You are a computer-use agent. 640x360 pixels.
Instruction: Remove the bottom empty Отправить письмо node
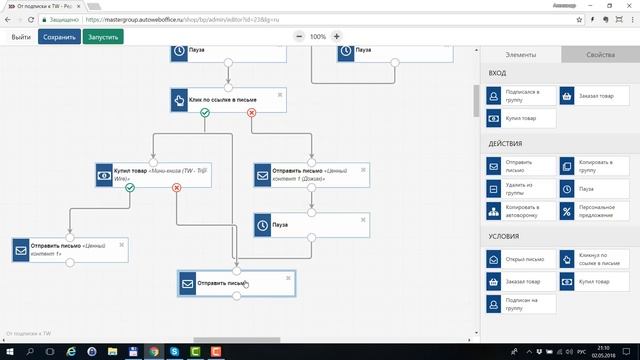coord(288,278)
